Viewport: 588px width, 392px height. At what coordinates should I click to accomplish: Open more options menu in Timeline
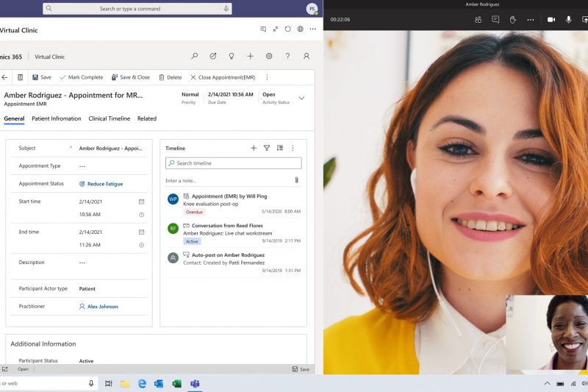293,148
